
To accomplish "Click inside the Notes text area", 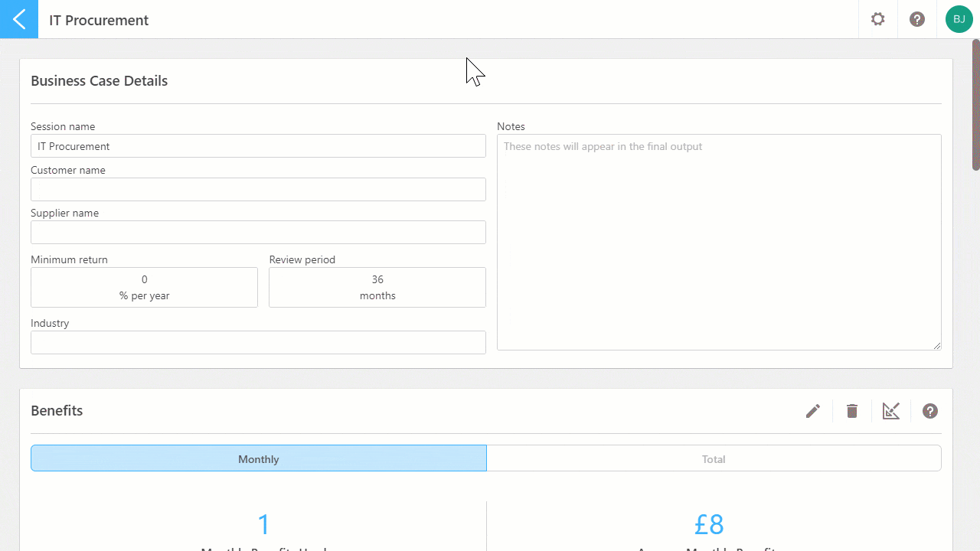I will 719,243.
